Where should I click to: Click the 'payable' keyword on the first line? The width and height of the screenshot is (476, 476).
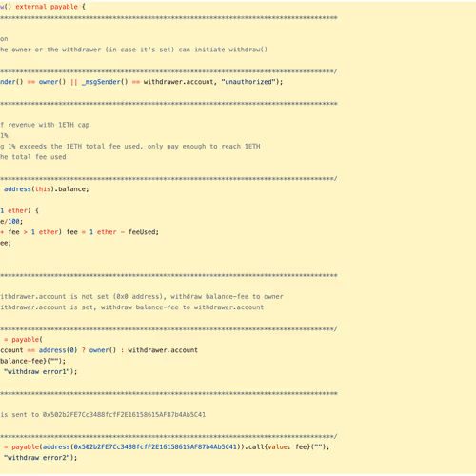point(64,7)
